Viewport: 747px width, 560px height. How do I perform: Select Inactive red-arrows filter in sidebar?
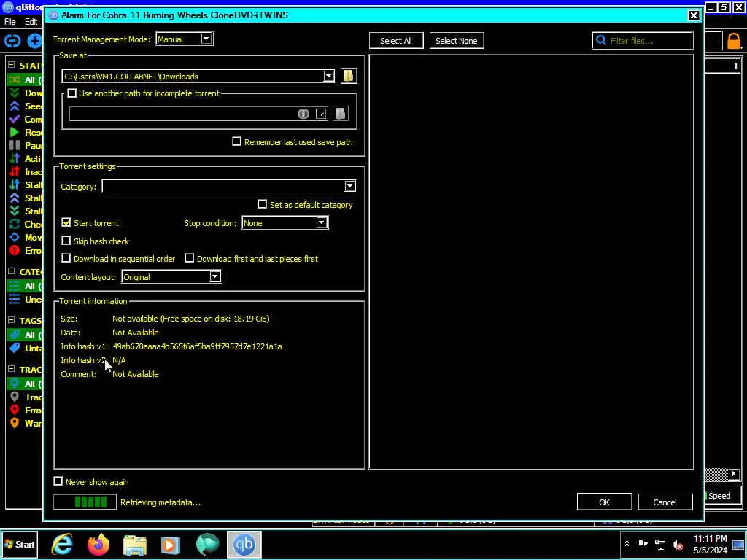26,171
